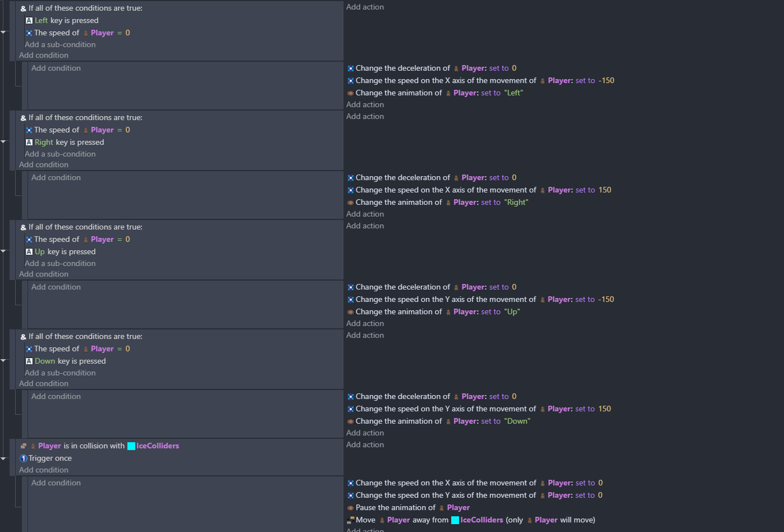This screenshot has height=532, width=784.
Task: Select the animation name "Up"
Action: tap(512, 312)
